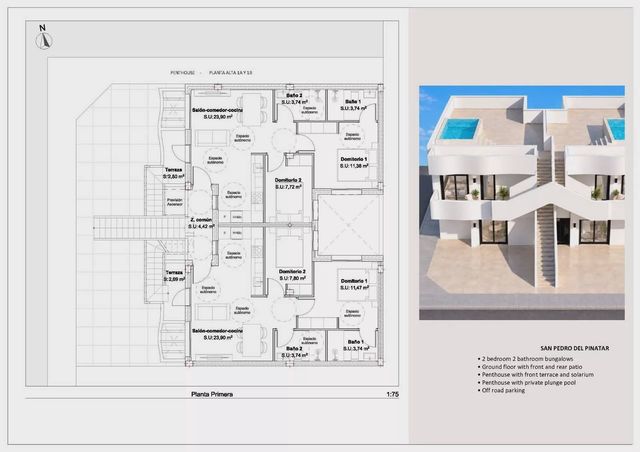Select 'Penthouse with private plunge pool' line

(529, 383)
